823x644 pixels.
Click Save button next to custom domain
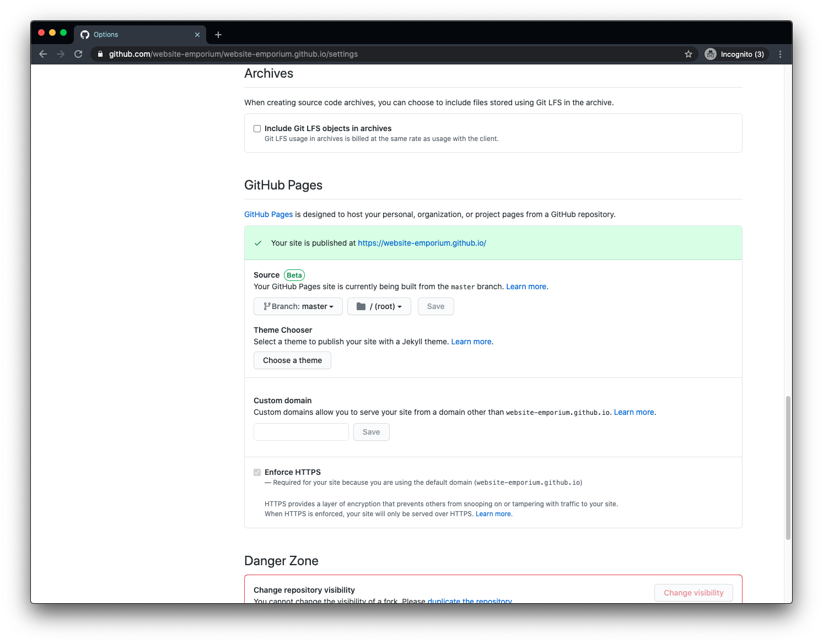click(x=371, y=432)
